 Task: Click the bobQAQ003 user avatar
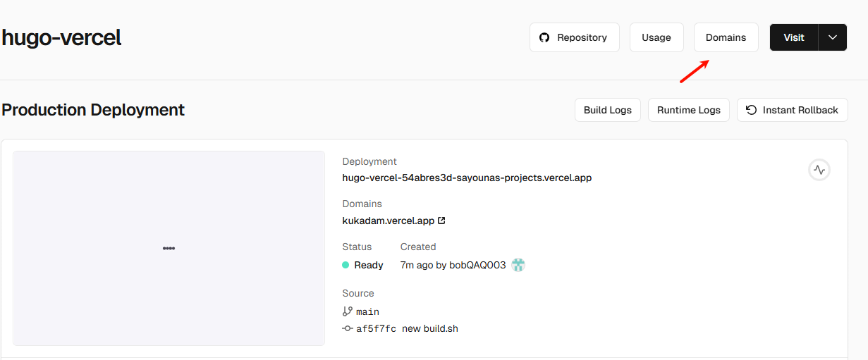coord(518,265)
